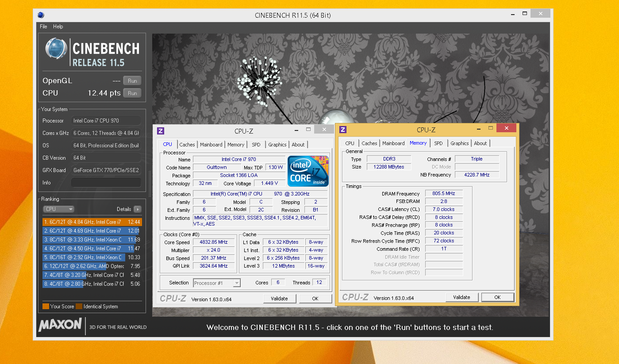
Task: Click the GFX Board field showing GeForce GTX 770
Action: tap(106, 170)
